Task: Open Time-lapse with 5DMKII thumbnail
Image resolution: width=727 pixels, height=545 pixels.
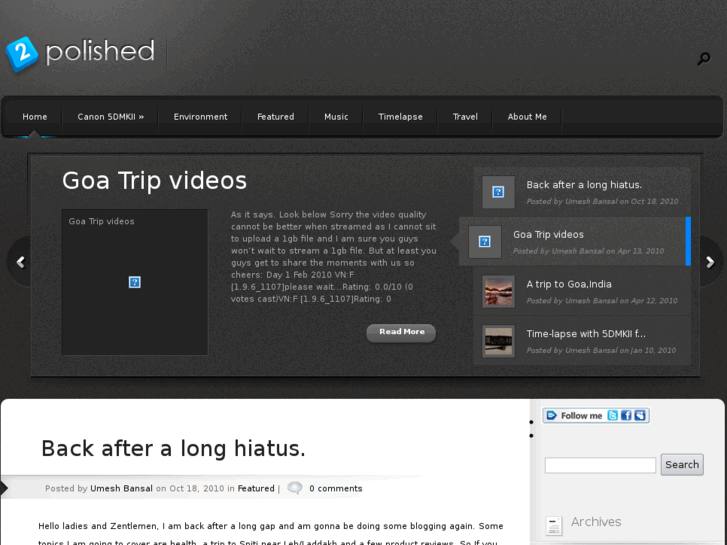Action: click(498, 341)
